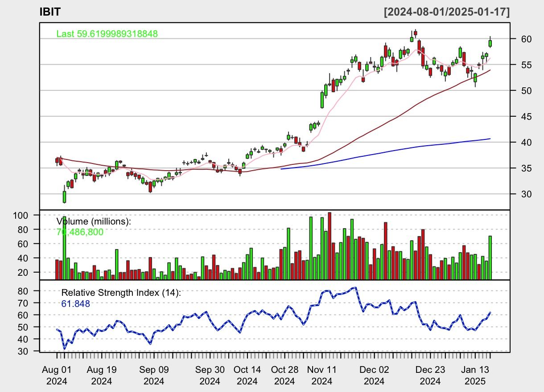
Task: Click the 30 price axis label
Action: coord(527,194)
